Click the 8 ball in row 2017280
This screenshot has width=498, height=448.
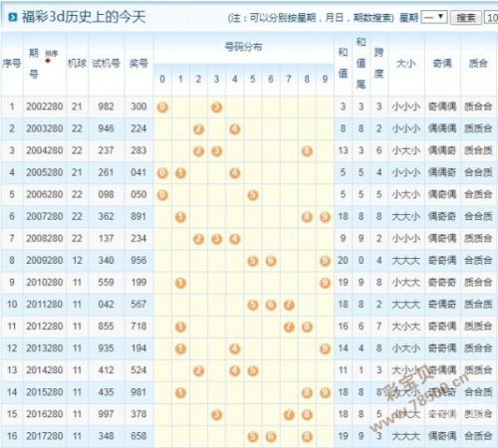pos(307,437)
